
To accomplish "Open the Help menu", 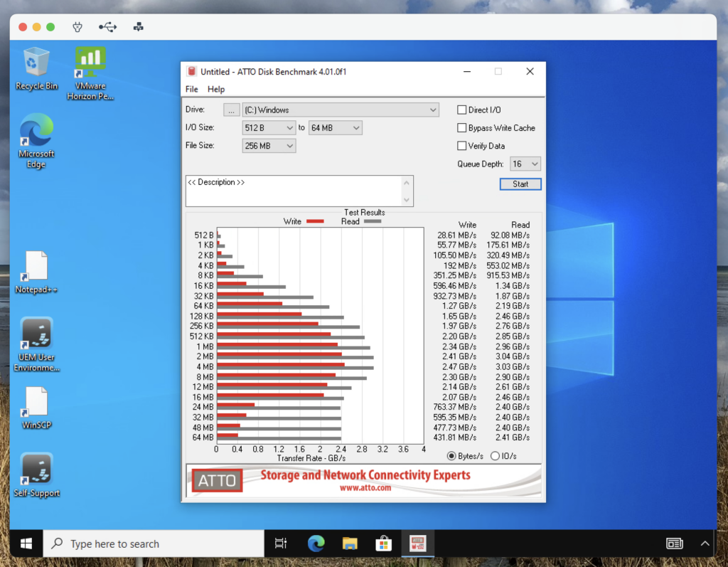I will (216, 89).
